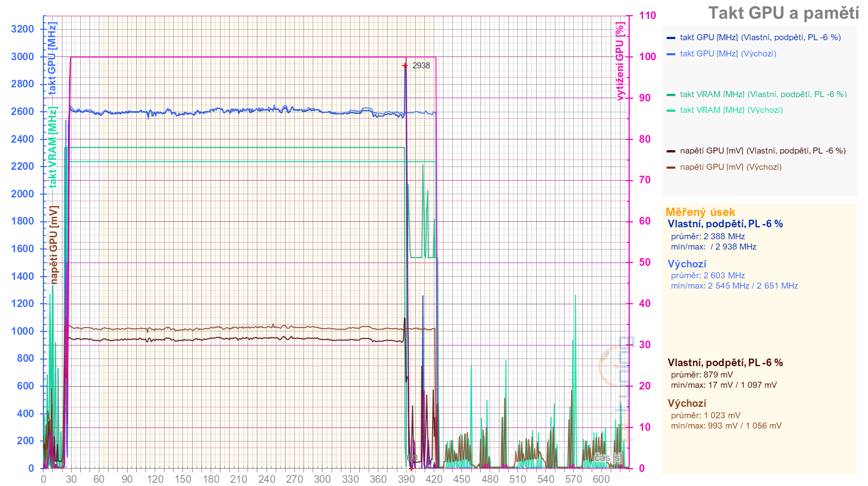Viewport: 868px width, 486px height.
Task: Click the 'vytížení GPU [%]' axis label
Action: [620, 61]
